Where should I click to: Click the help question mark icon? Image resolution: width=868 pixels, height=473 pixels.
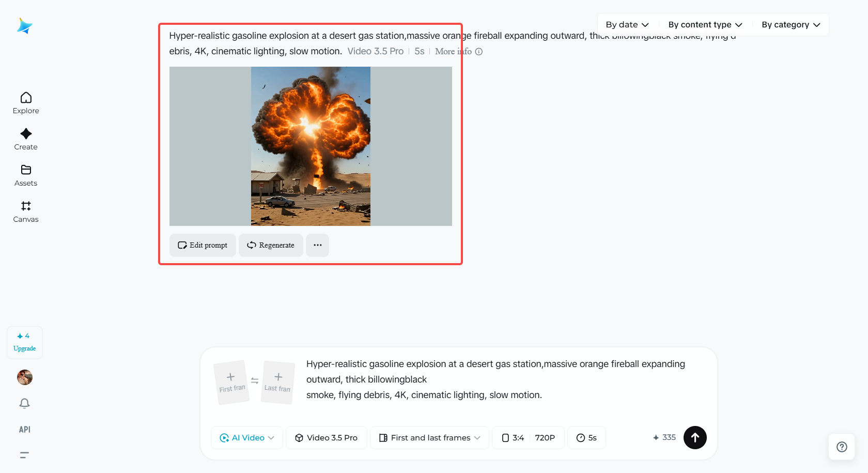click(842, 447)
